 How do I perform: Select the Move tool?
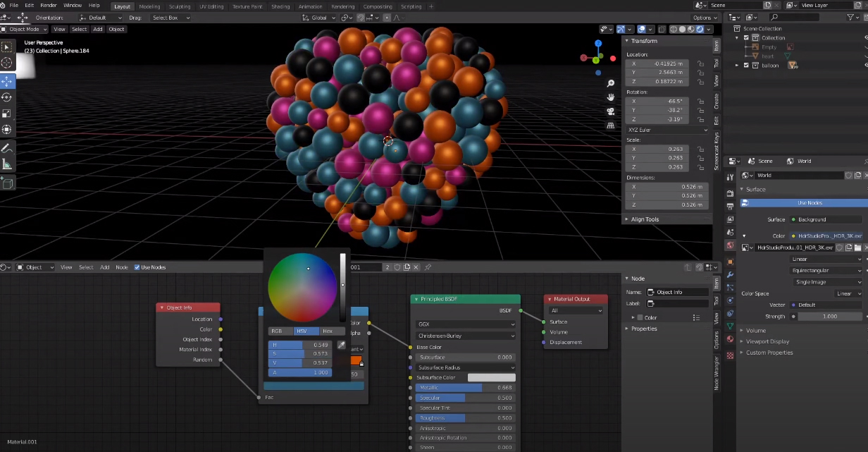7,81
